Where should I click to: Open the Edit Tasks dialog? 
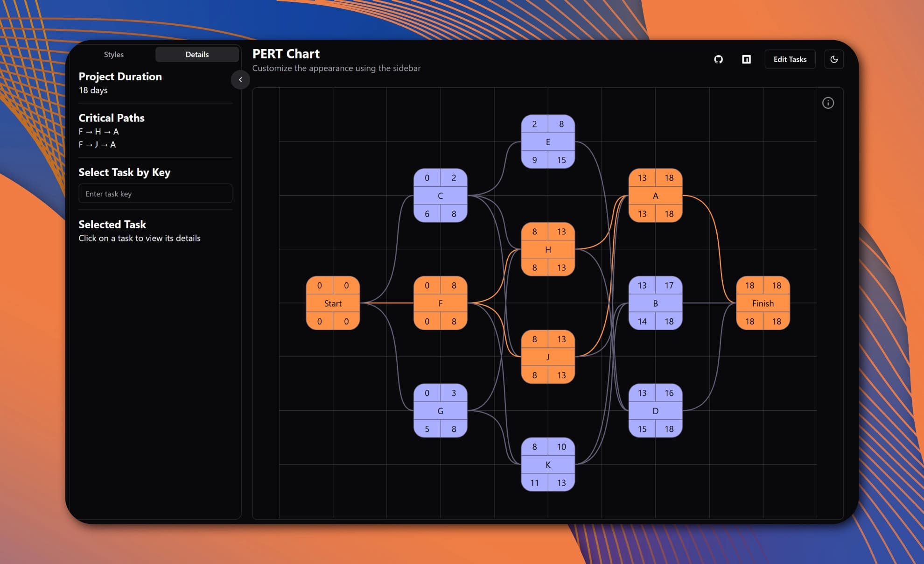[x=790, y=59]
